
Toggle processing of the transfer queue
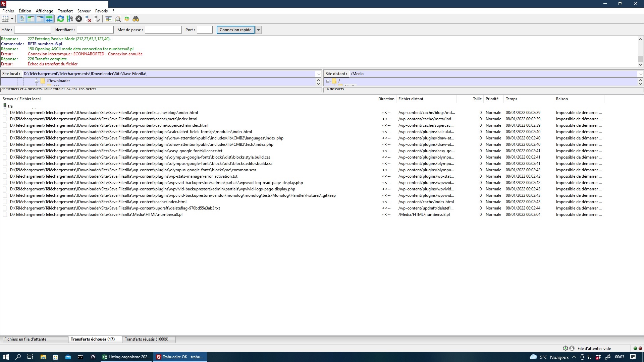pyautogui.click(x=70, y=19)
